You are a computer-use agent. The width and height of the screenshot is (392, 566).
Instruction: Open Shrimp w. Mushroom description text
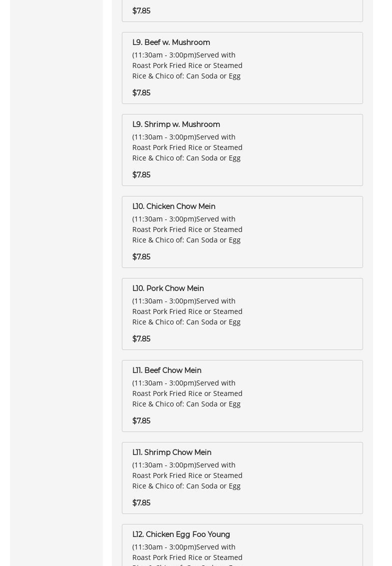click(187, 147)
